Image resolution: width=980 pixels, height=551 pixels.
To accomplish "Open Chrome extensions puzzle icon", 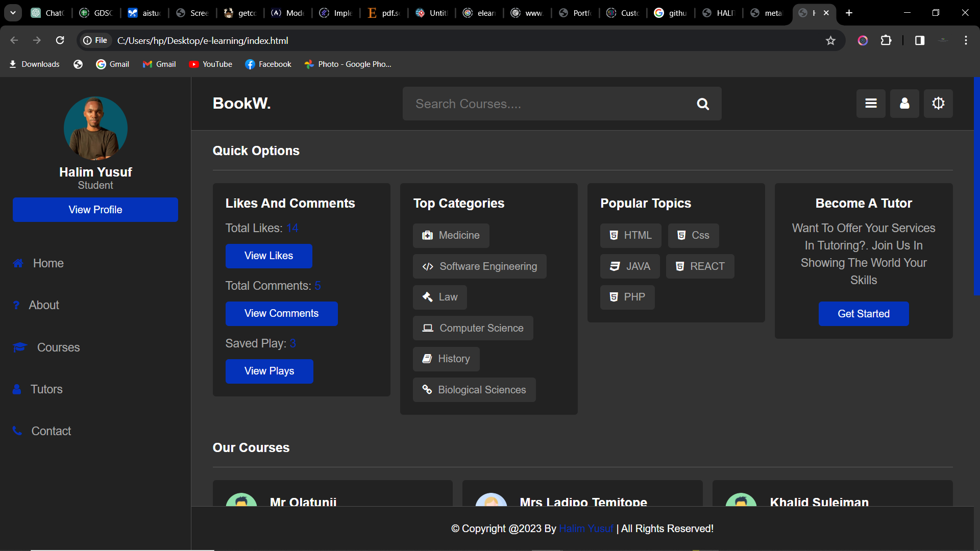I will [x=886, y=41].
